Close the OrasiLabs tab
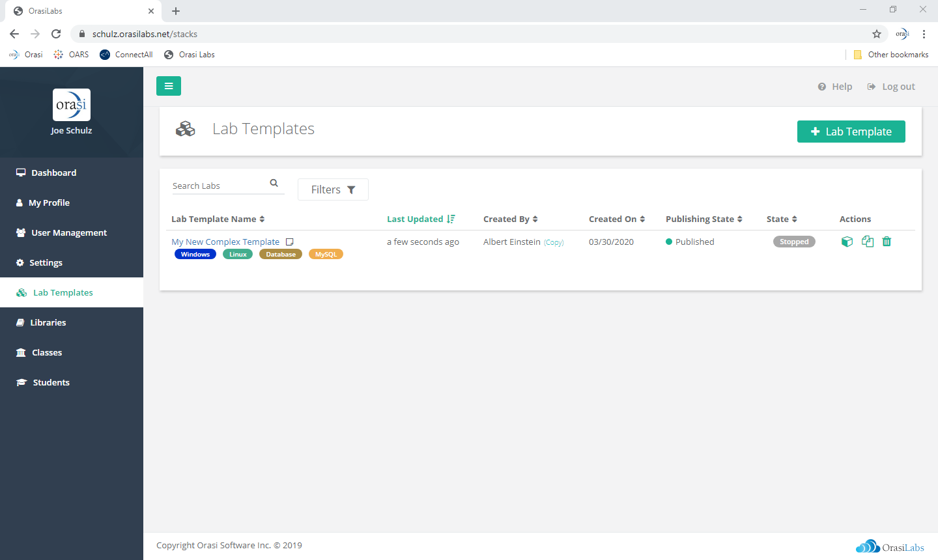This screenshot has width=938, height=560. click(151, 11)
